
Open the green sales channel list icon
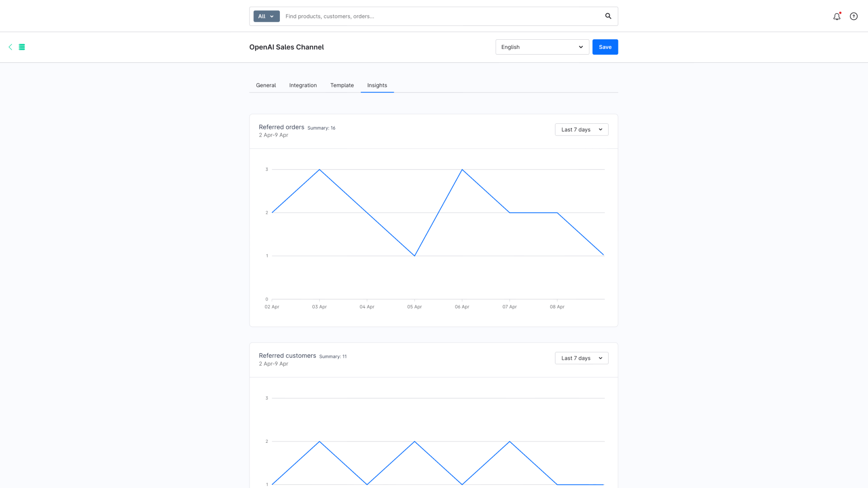[x=22, y=47]
